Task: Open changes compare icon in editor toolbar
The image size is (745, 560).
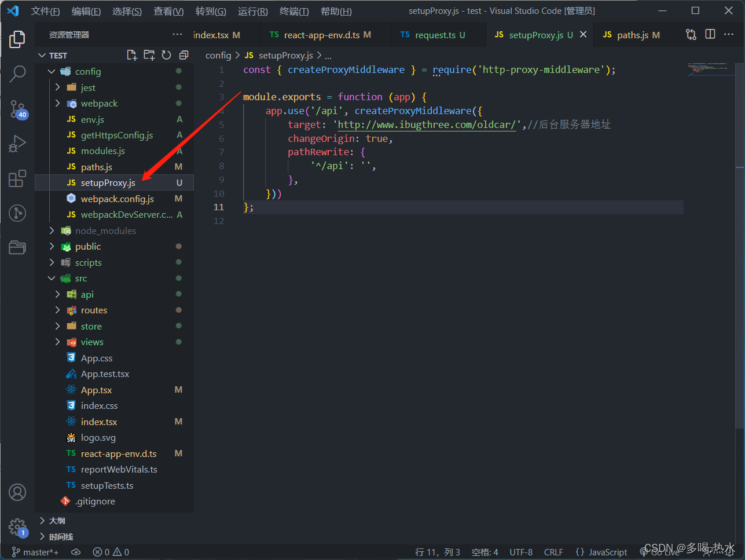Action: tap(691, 35)
